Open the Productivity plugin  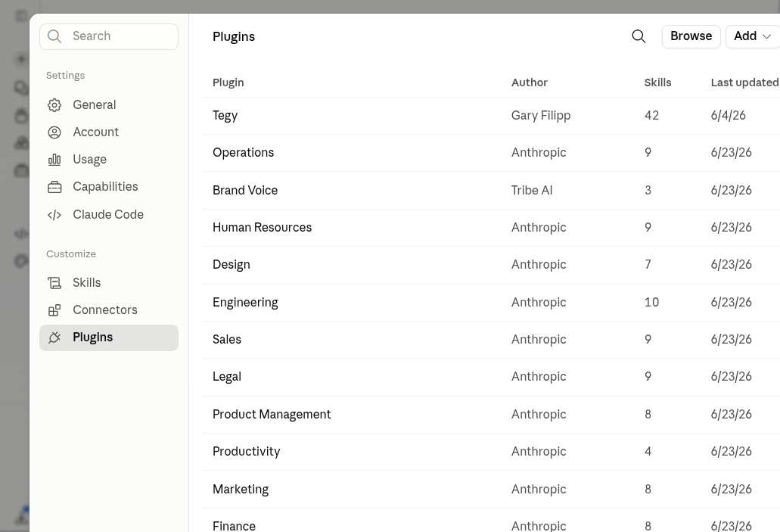pyautogui.click(x=492, y=452)
